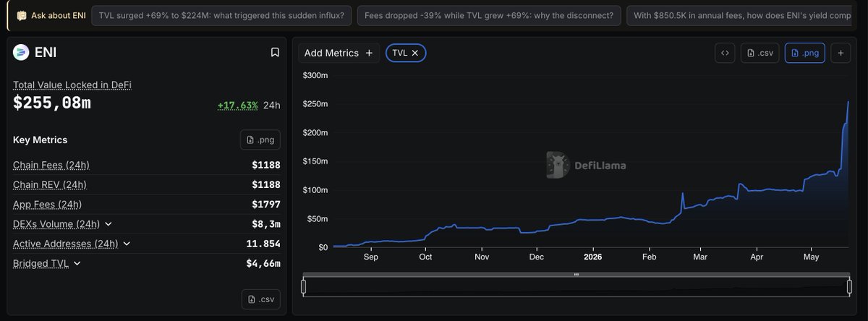Image resolution: width=868 pixels, height=321 pixels.
Task: Grab the right range slider handle
Action: click(x=849, y=287)
